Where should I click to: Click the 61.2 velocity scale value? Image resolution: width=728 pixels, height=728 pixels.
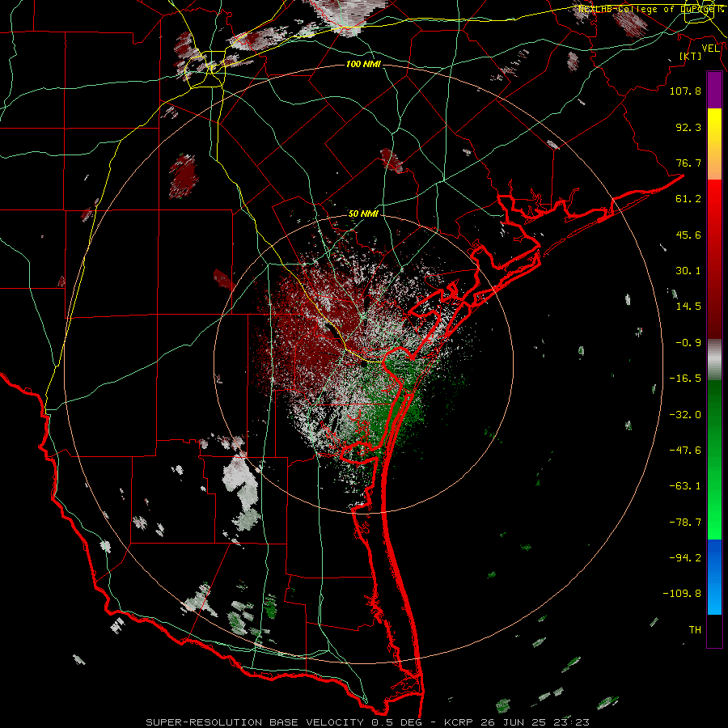(x=688, y=199)
